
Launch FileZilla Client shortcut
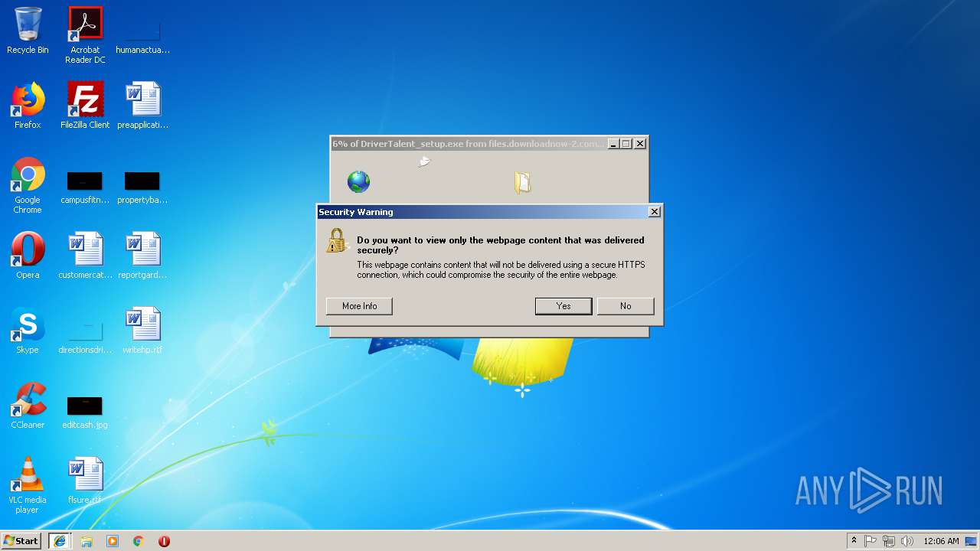(x=85, y=106)
